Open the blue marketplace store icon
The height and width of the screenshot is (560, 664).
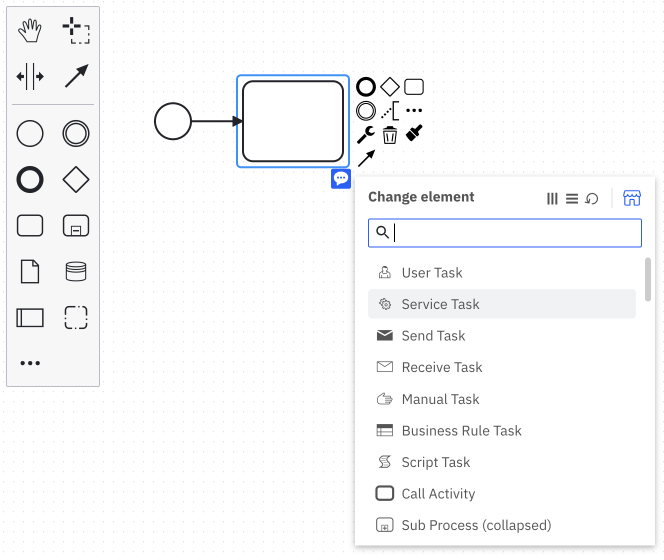click(x=631, y=198)
